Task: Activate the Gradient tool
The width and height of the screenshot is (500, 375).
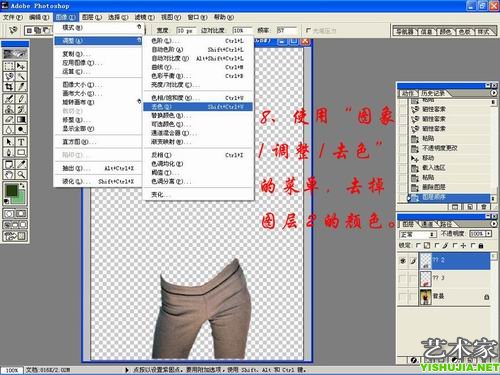Action: tap(21, 119)
